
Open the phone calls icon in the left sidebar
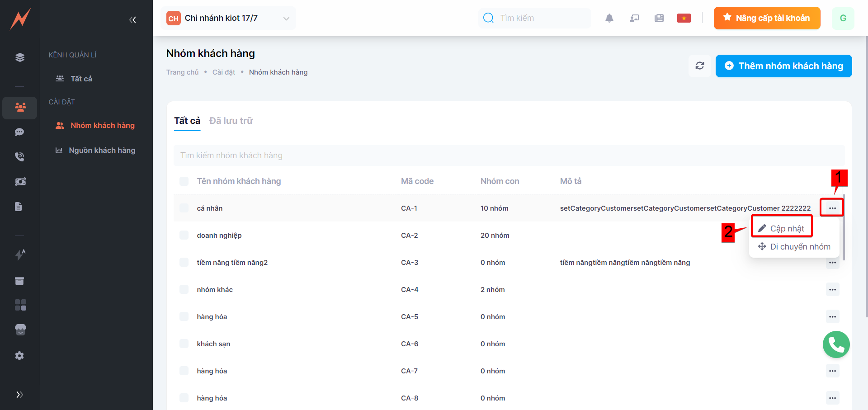(x=19, y=157)
